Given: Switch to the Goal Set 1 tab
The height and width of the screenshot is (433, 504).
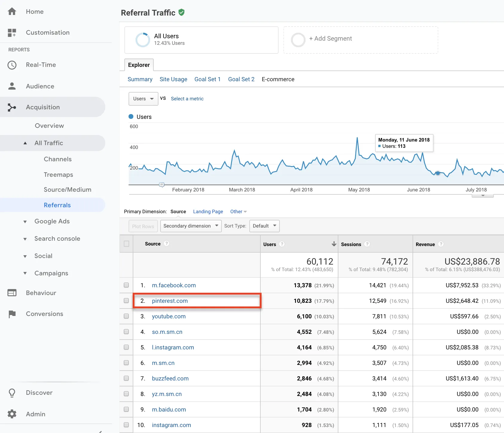Looking at the screenshot, I should (207, 79).
